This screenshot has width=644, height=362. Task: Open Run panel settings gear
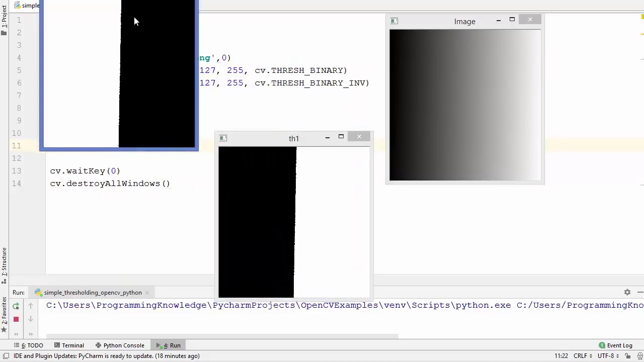627,292
